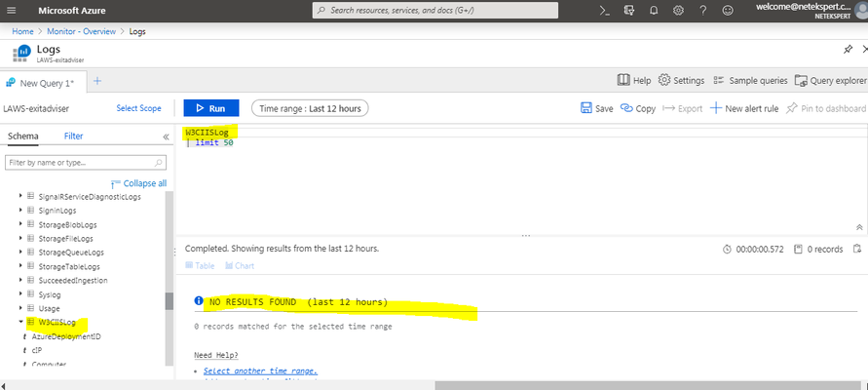Viewport: 868px width, 390px height.
Task: Click the Logs service icon
Action: pos(21,53)
